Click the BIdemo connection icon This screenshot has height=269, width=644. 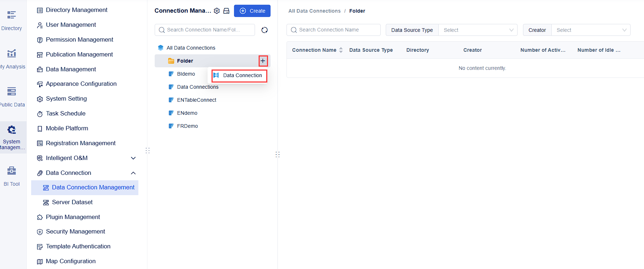(171, 74)
